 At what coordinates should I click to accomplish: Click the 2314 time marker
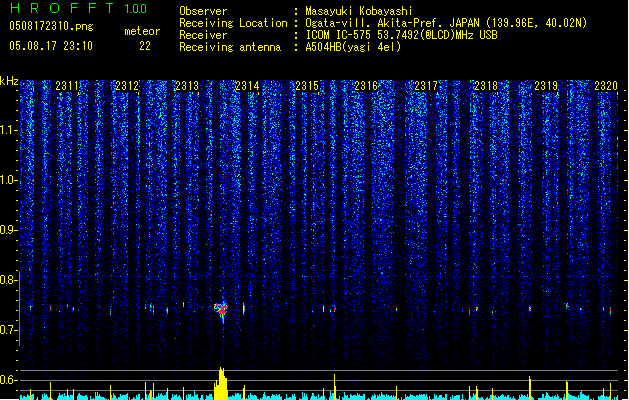click(247, 86)
